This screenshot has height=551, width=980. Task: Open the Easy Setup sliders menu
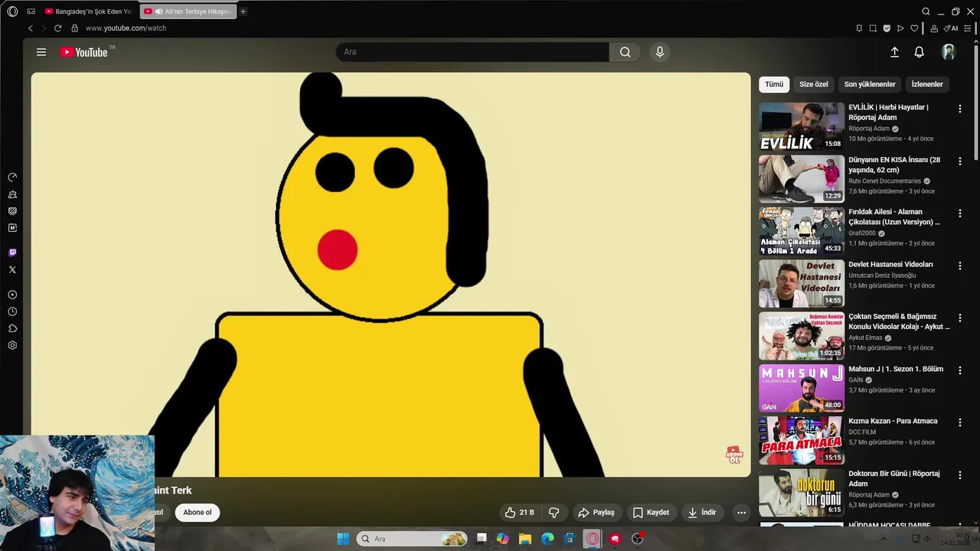point(968,28)
